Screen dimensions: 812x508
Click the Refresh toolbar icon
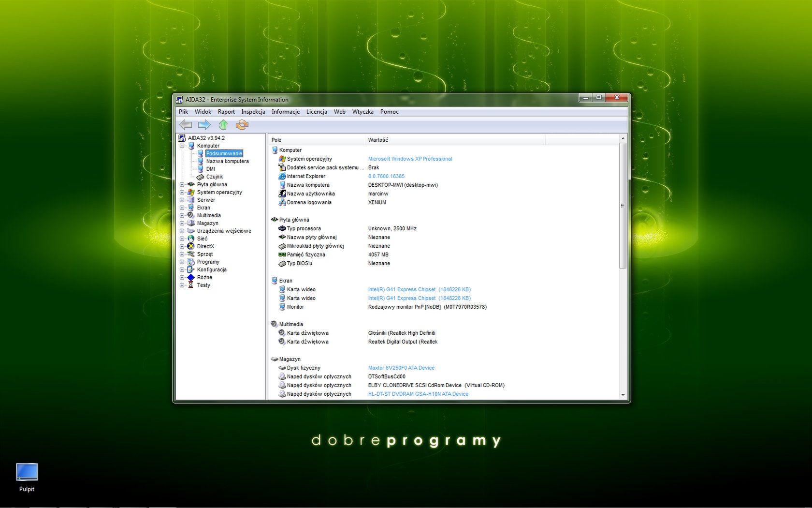click(242, 125)
